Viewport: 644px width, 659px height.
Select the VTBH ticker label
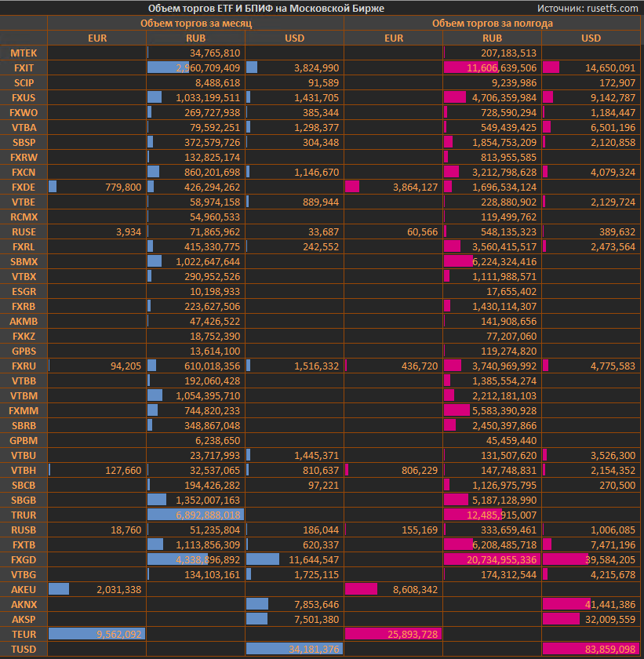click(24, 471)
